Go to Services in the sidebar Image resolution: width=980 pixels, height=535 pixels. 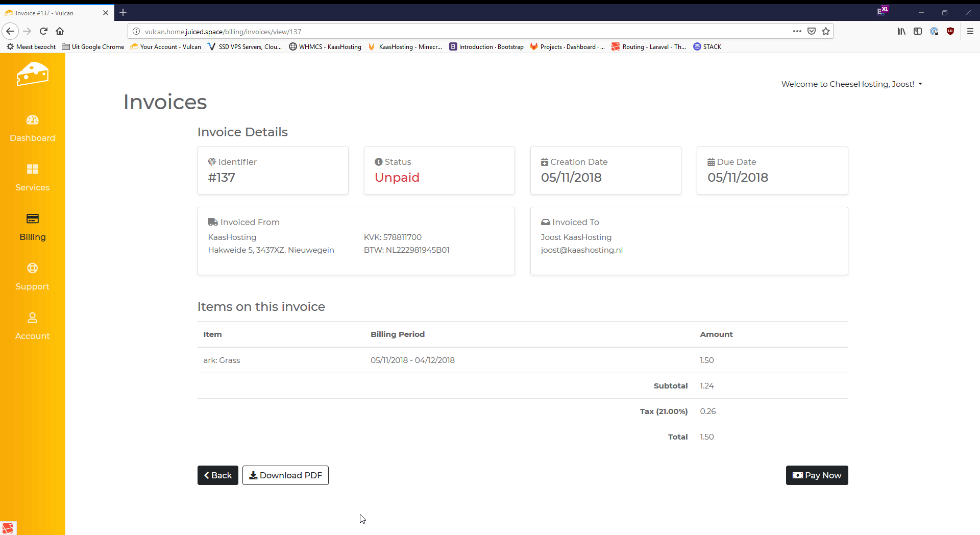pyautogui.click(x=32, y=169)
